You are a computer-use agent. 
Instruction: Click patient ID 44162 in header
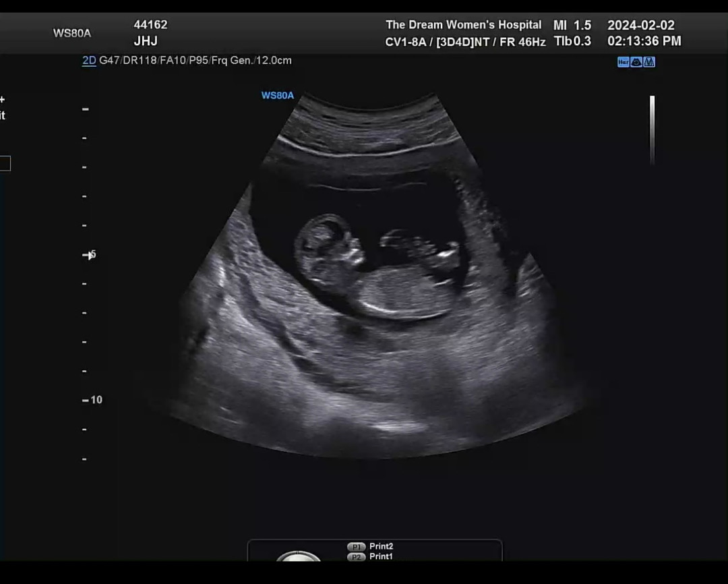[150, 25]
